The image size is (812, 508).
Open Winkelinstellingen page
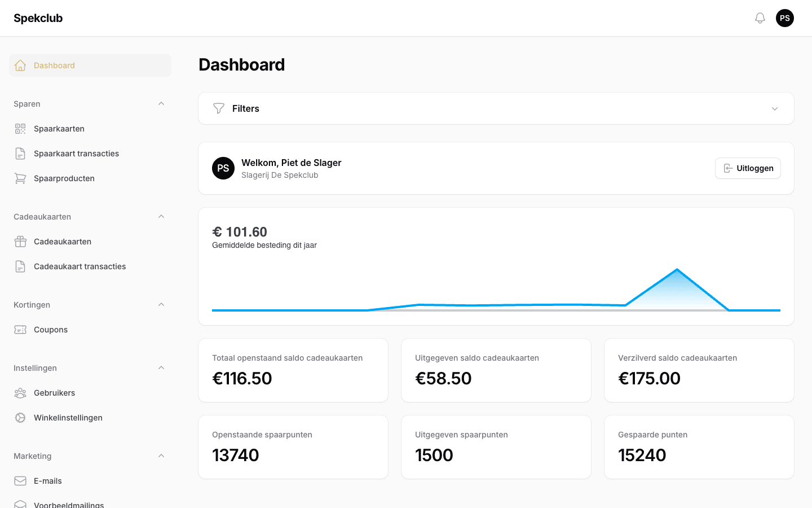pyautogui.click(x=90, y=418)
